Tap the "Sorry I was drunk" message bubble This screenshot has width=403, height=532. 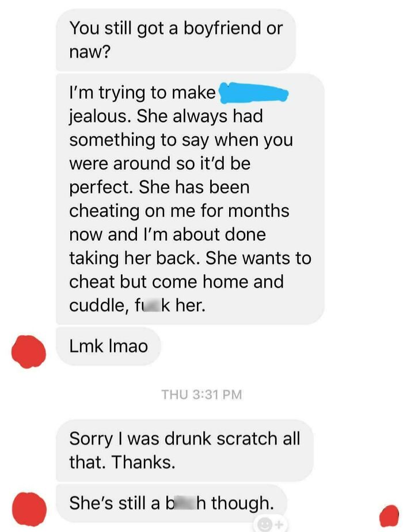185,450
